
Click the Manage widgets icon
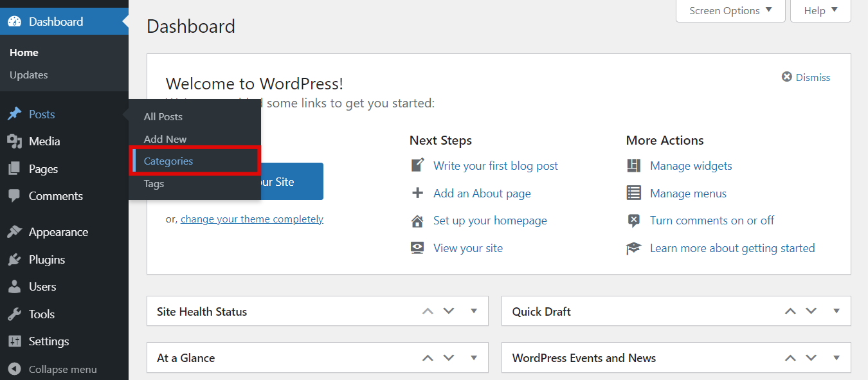633,165
